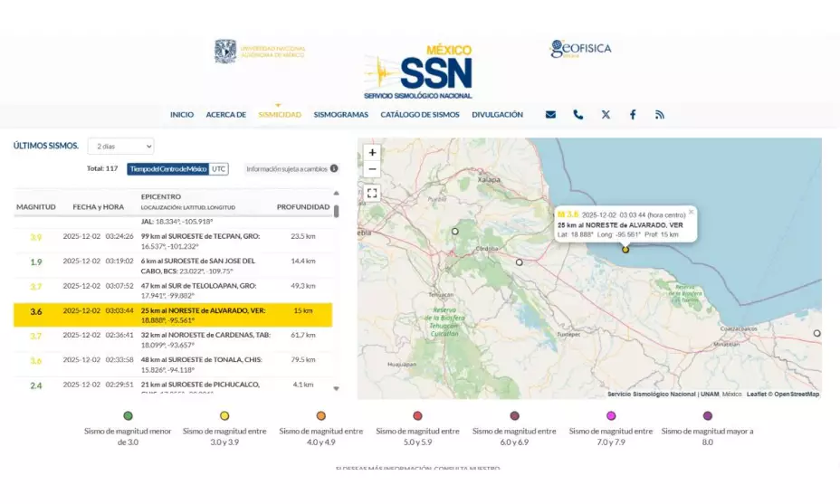Click the dark red legend dot for 6.0 to 6.9

tap(514, 415)
